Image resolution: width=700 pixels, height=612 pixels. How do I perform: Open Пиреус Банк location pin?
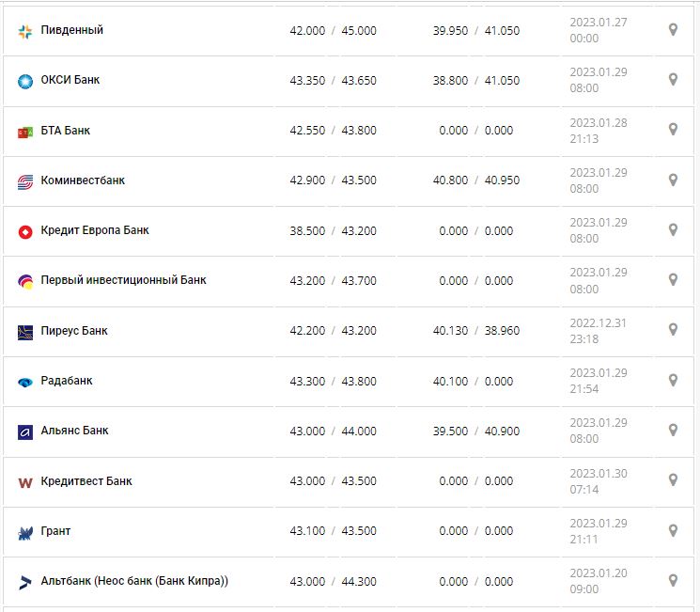(673, 330)
